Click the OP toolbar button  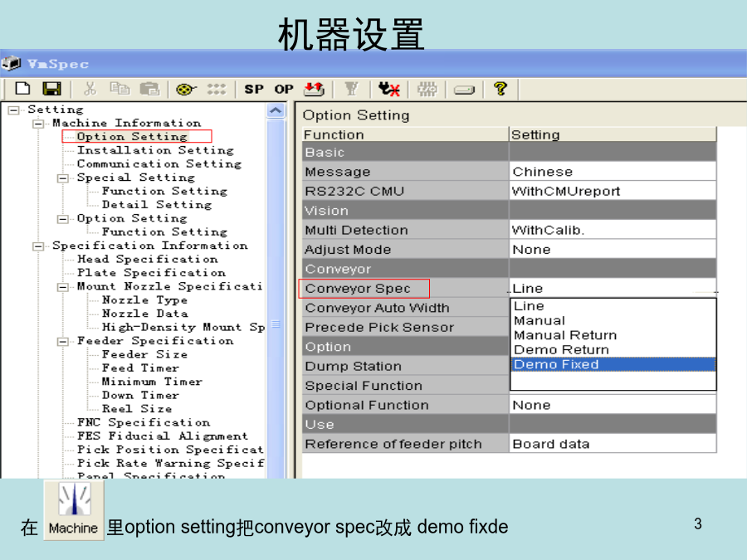point(284,89)
